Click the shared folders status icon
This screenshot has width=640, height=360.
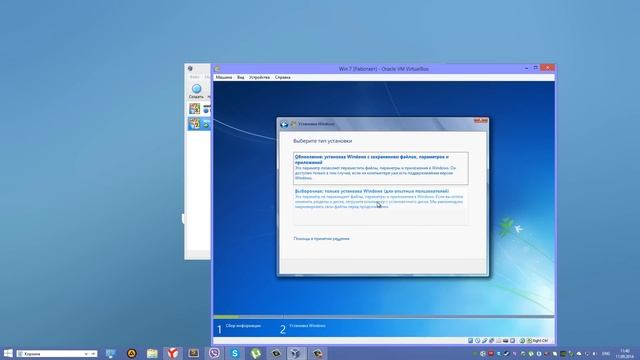498,340
